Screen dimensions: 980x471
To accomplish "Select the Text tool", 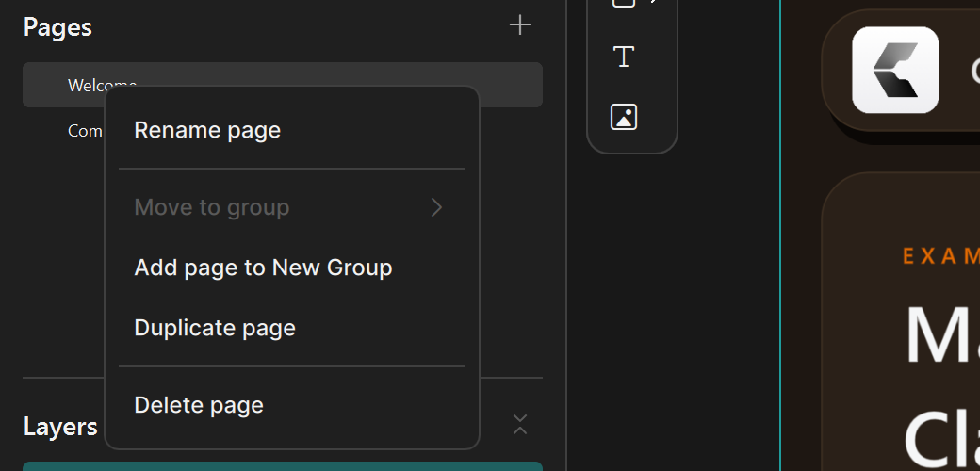I will (624, 57).
